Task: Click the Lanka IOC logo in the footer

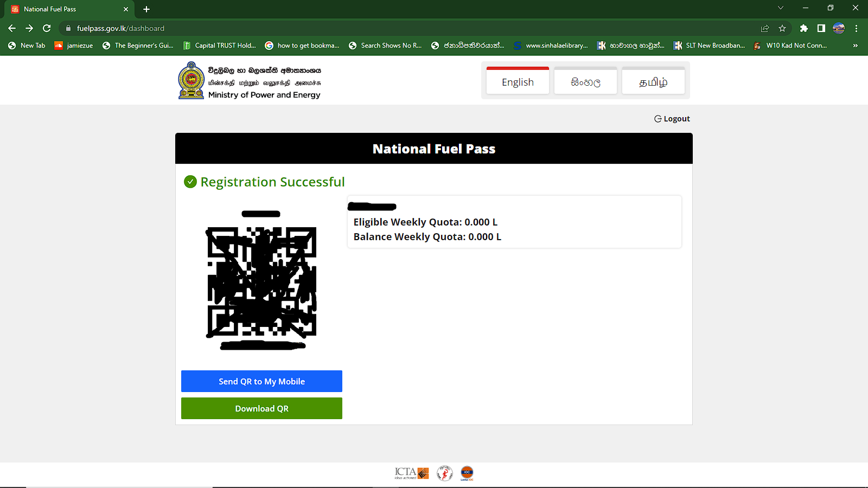Action: [467, 473]
